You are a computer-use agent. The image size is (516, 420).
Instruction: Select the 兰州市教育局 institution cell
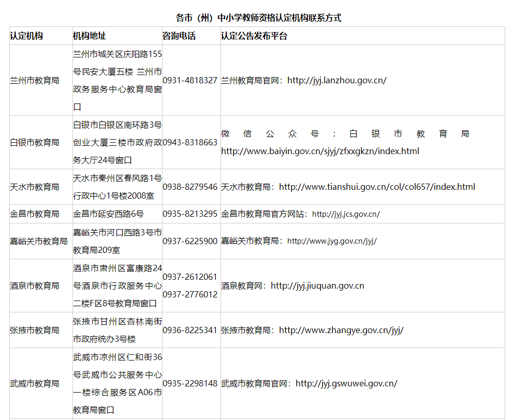(x=35, y=80)
